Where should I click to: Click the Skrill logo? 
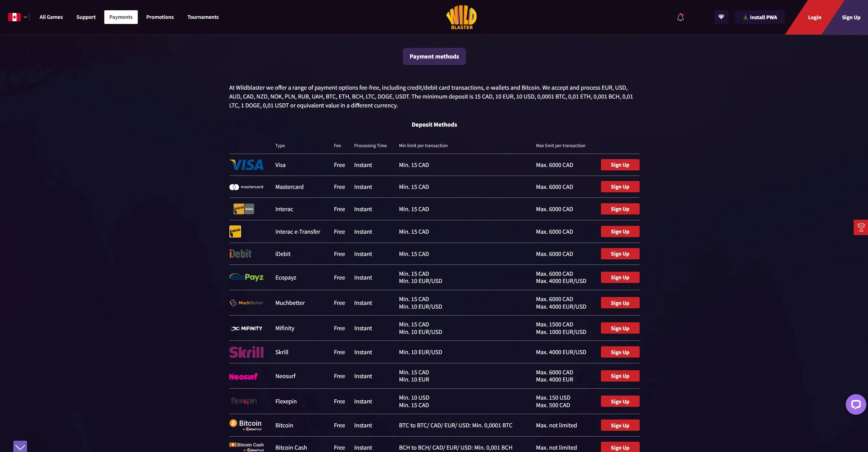246,352
